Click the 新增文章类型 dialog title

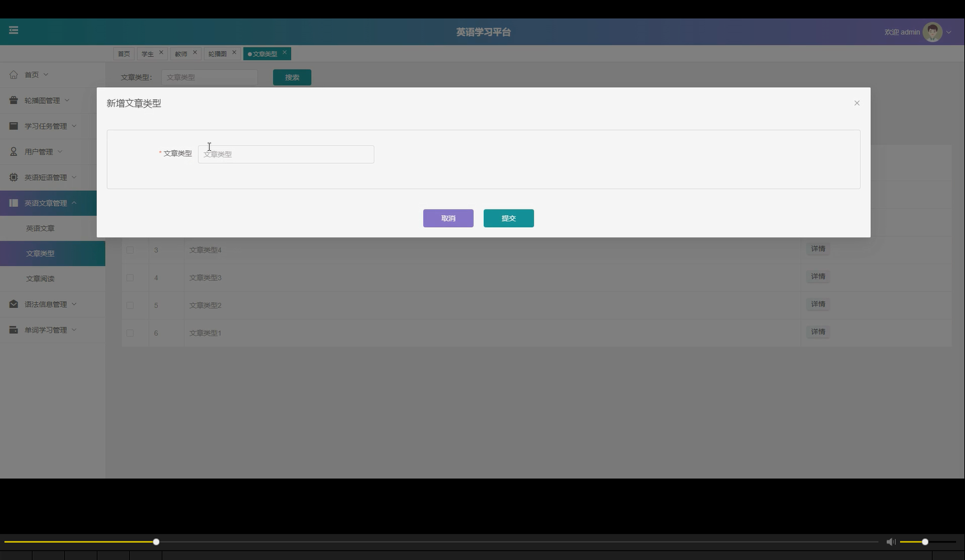click(x=134, y=103)
